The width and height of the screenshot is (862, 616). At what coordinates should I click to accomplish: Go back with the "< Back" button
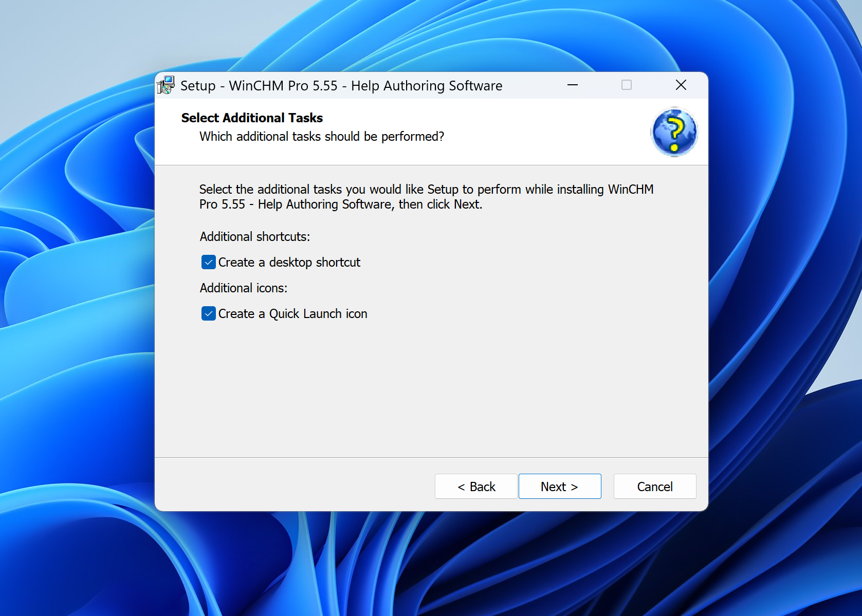[476, 487]
